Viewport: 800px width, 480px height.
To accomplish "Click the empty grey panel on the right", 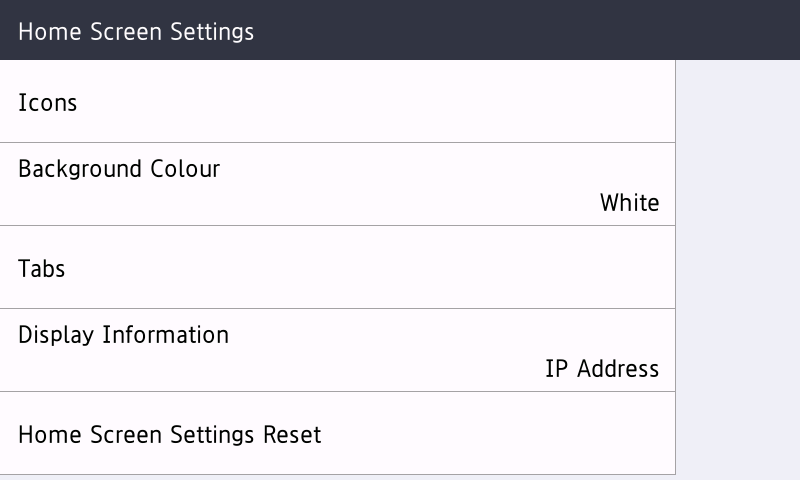I will pos(738,270).
